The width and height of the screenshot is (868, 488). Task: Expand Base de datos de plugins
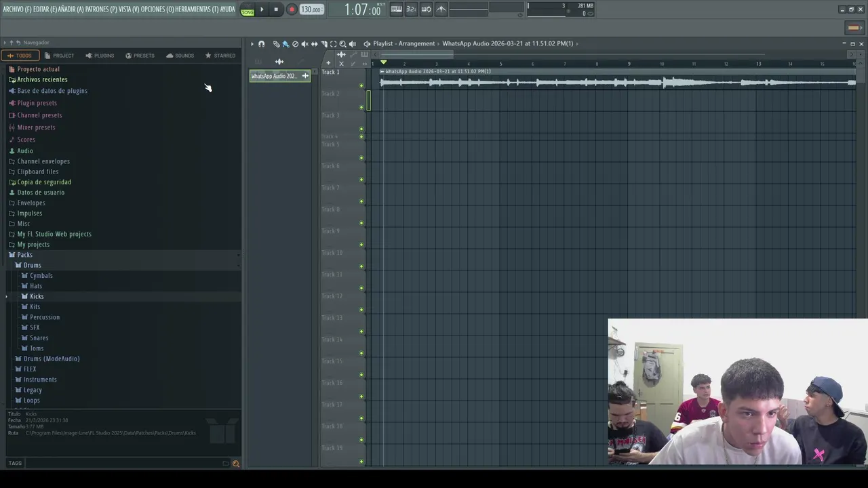(x=52, y=91)
